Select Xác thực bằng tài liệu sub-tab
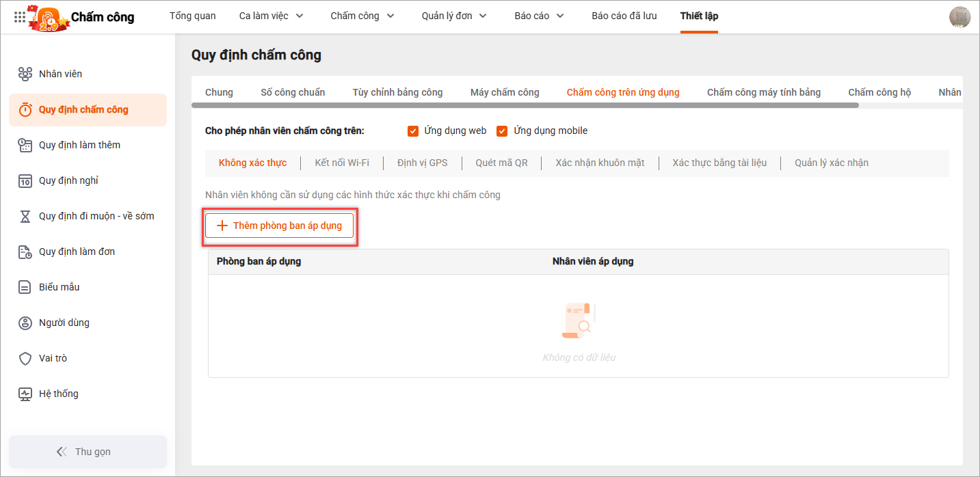The image size is (980, 477). 719,163
